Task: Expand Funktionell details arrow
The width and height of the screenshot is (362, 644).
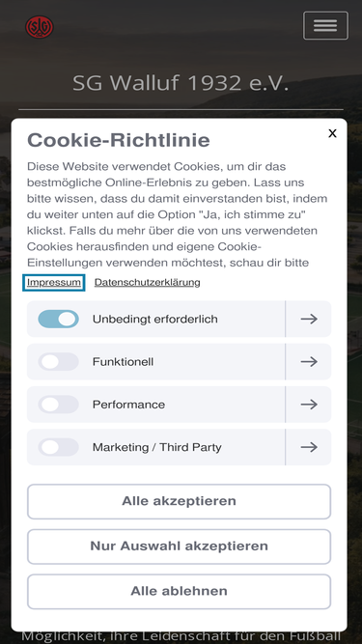Action: click(x=309, y=361)
